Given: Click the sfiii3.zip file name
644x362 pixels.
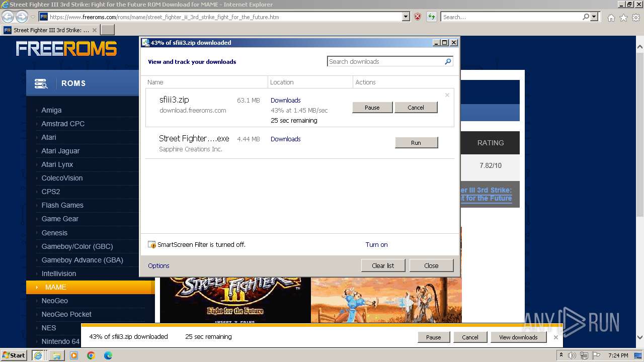Looking at the screenshot, I should pyautogui.click(x=174, y=100).
